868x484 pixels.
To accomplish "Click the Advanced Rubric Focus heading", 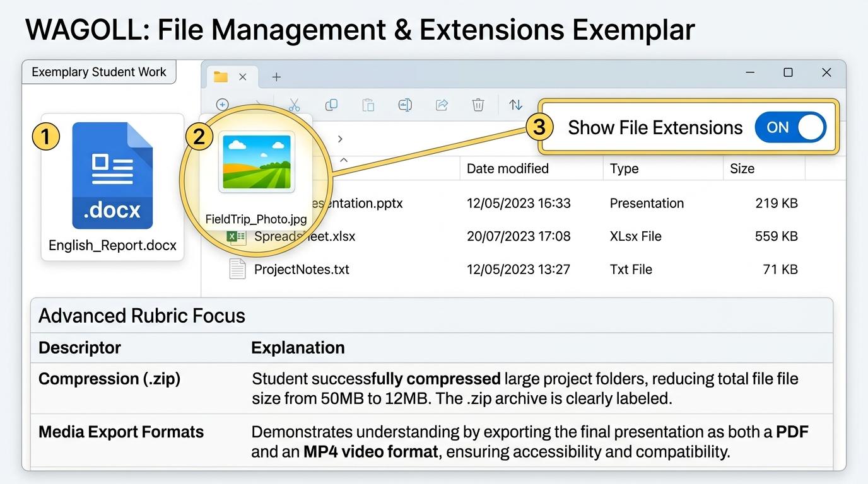I will point(142,315).
